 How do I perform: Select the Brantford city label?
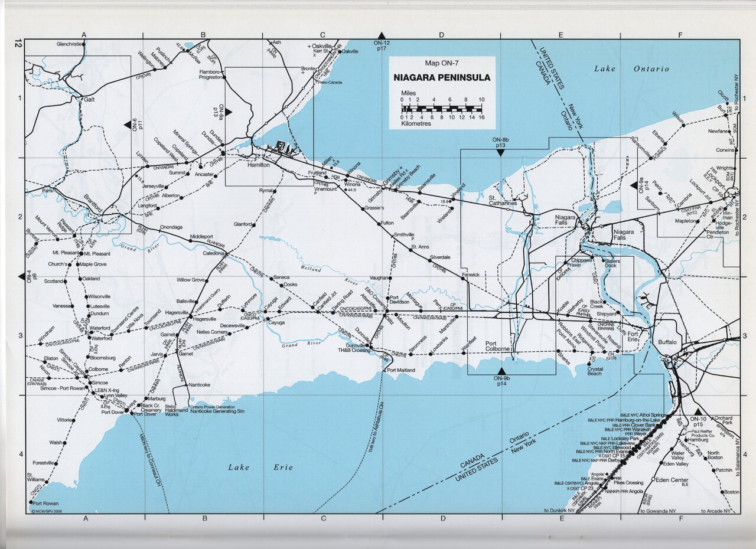[93, 202]
